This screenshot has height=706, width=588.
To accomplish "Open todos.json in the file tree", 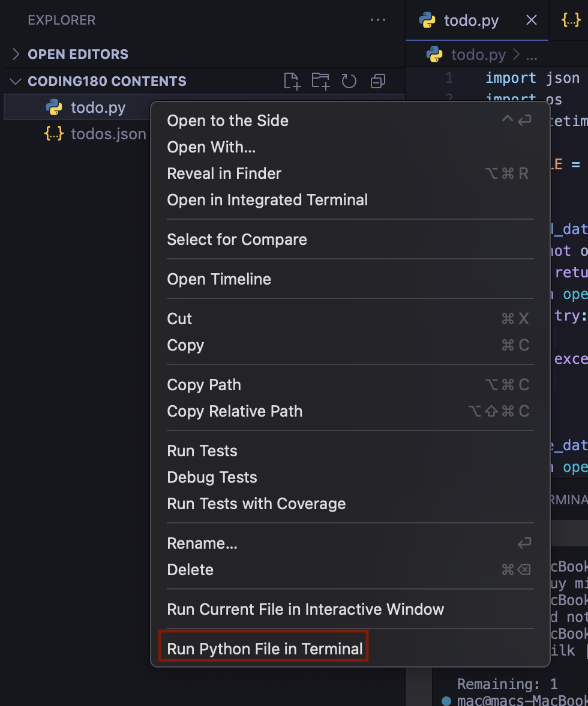I will [109, 133].
